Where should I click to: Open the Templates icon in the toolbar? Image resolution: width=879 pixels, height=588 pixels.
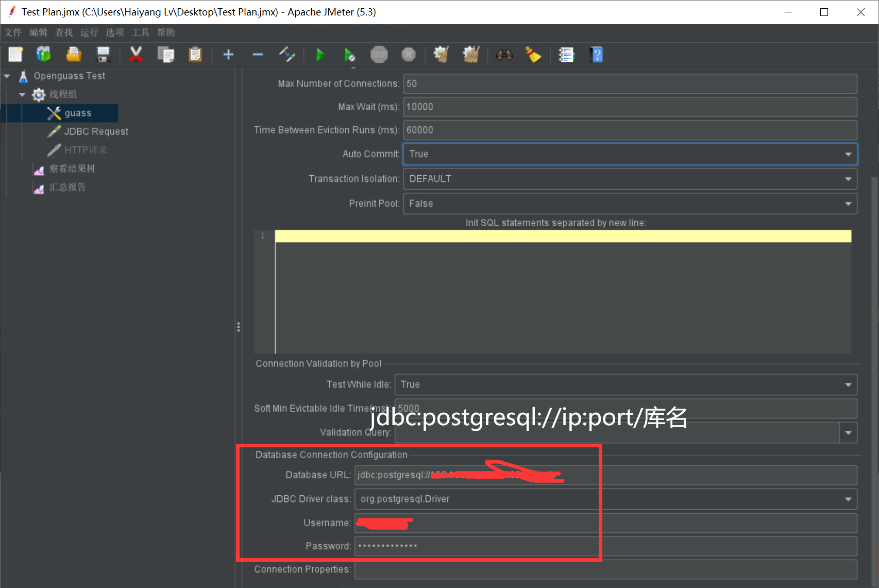tap(44, 54)
